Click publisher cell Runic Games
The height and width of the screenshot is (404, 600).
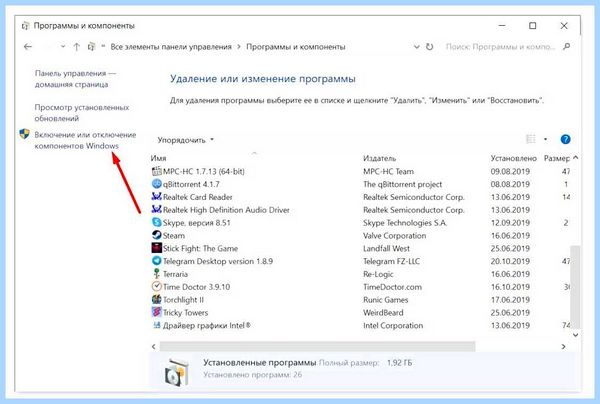pos(386,300)
